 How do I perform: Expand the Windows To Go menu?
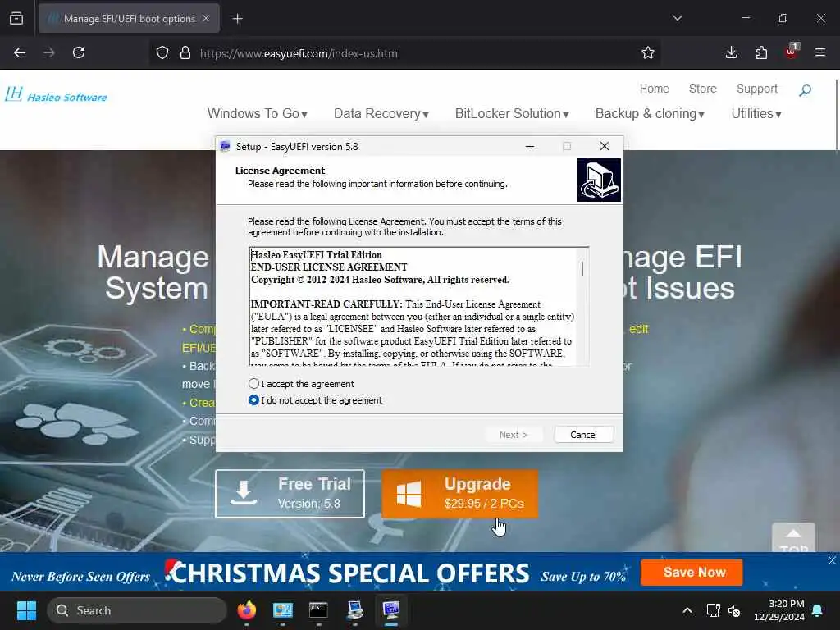[258, 113]
